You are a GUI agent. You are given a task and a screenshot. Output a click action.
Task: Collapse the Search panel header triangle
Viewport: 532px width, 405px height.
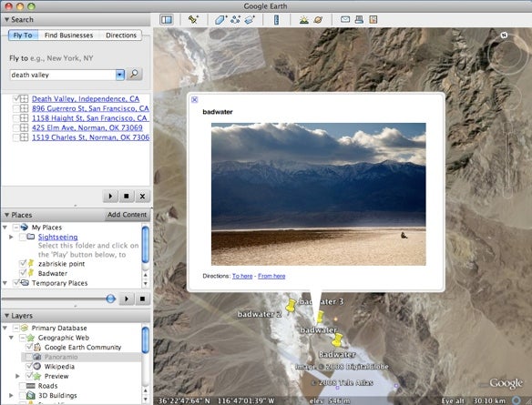click(x=6, y=20)
